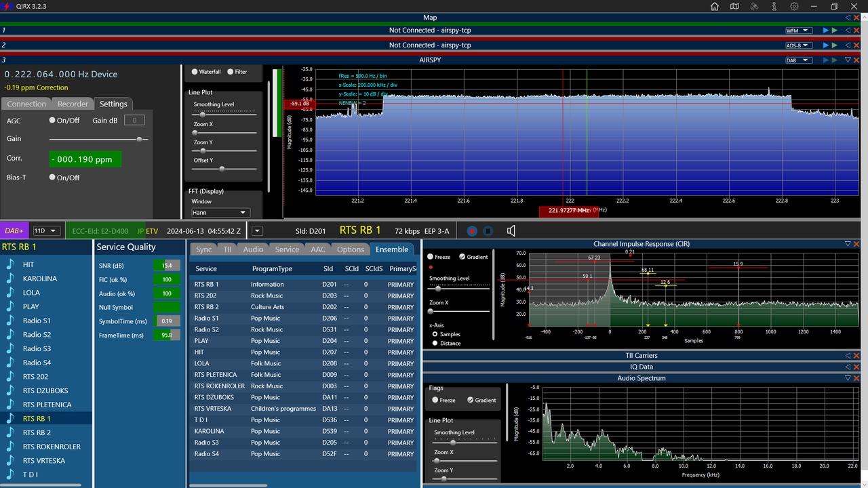Click the DAB+ mode button
Screen dimensions: 868x488
14,231
